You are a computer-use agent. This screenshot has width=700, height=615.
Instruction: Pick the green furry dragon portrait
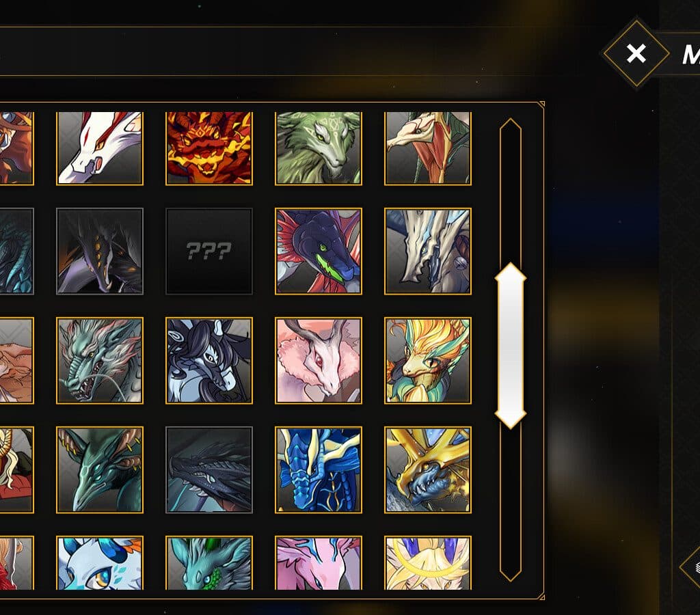point(319,148)
